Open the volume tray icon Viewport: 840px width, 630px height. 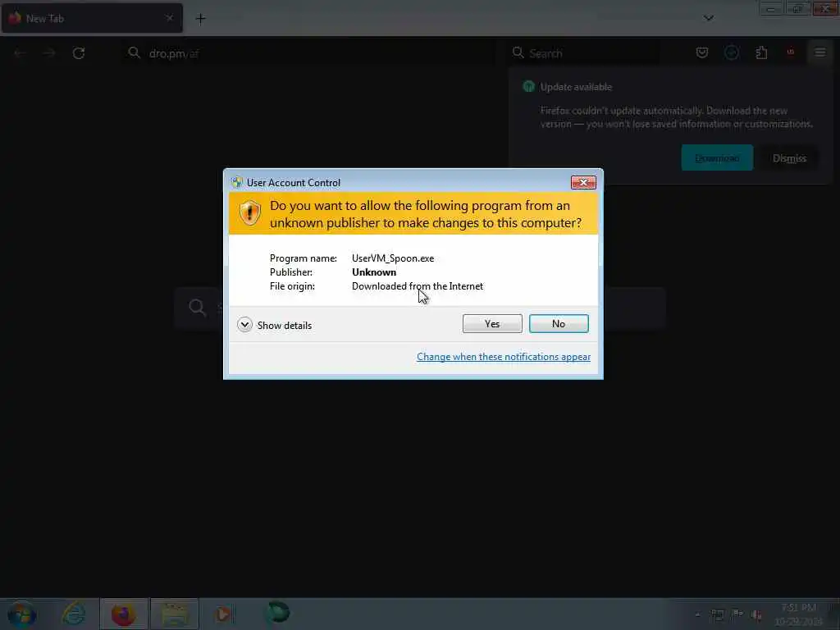(756, 614)
